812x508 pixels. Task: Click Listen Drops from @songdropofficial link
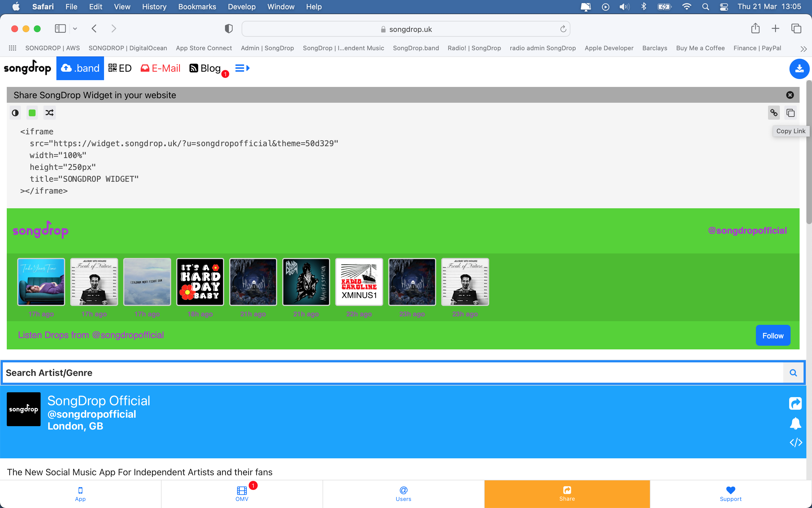(91, 335)
